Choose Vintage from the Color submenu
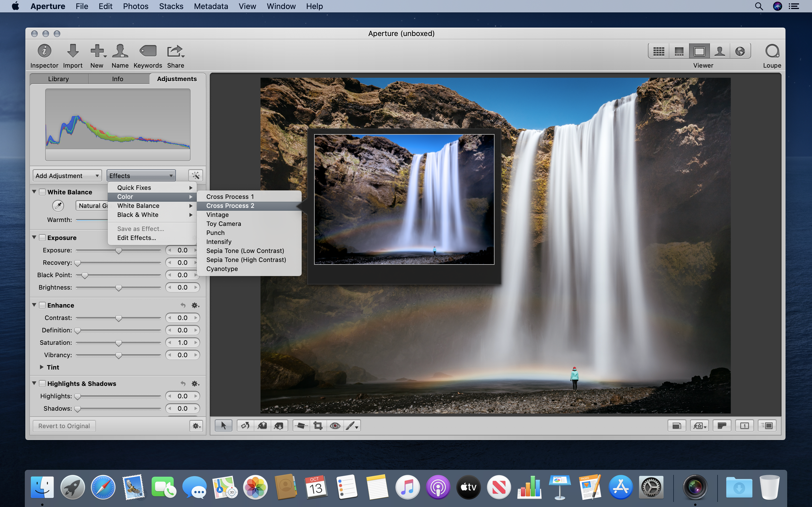 217,215
